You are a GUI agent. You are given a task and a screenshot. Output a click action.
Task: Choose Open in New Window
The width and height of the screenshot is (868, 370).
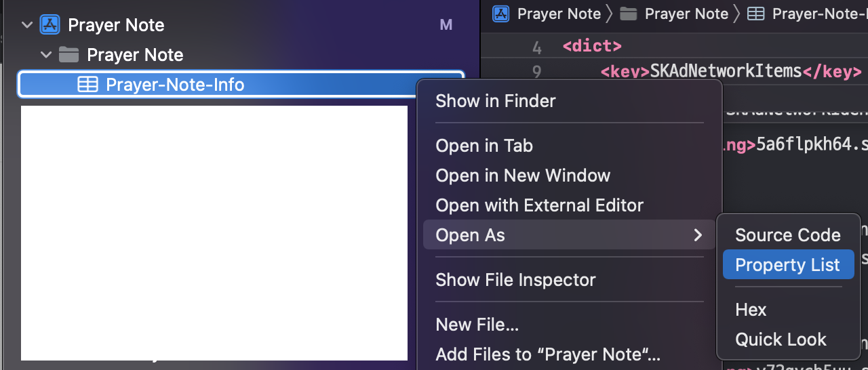coord(523,176)
